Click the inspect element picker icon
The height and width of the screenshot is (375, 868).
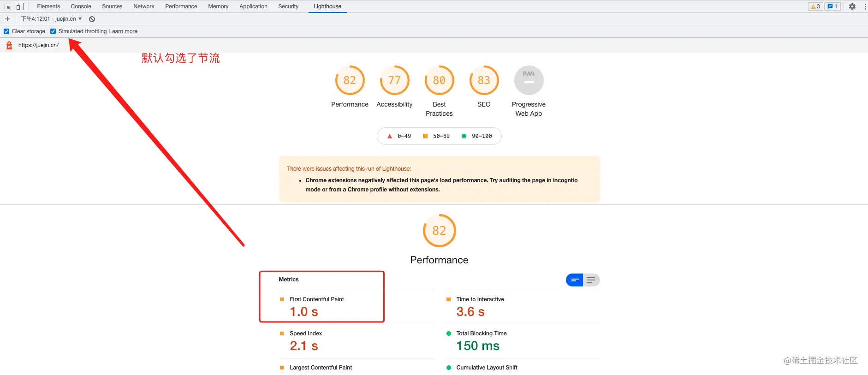click(x=7, y=6)
